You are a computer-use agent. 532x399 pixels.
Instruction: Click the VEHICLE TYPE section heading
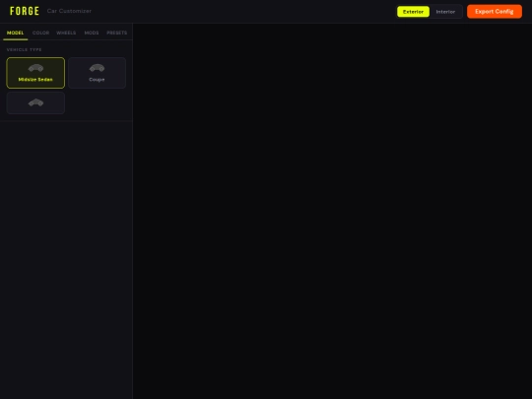[x=24, y=49]
